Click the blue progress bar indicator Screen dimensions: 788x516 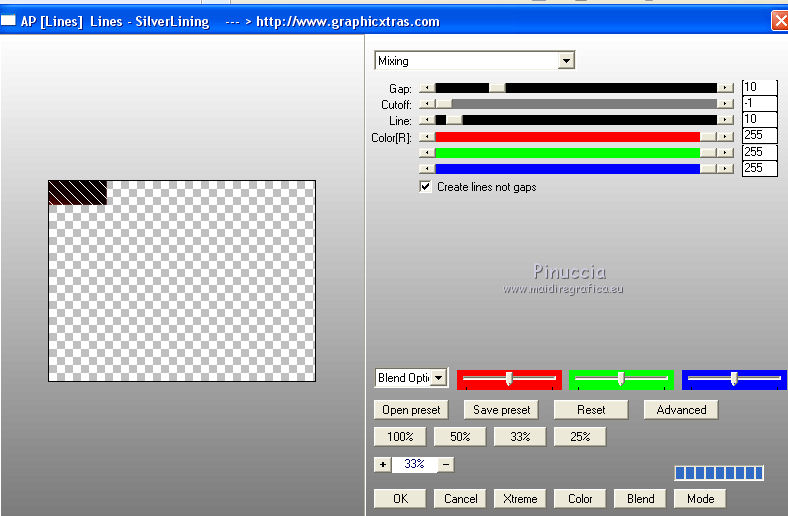coord(719,473)
